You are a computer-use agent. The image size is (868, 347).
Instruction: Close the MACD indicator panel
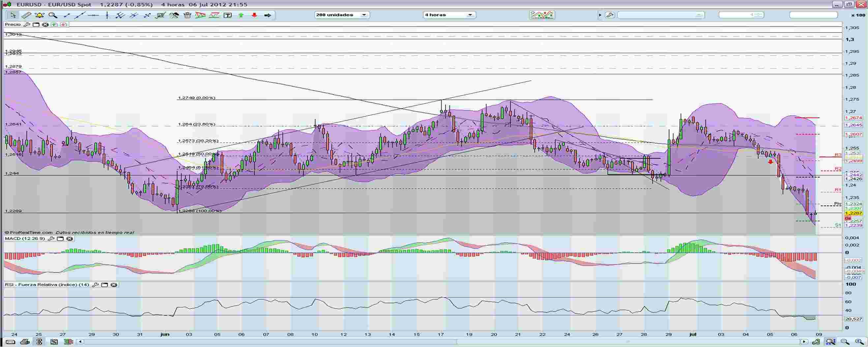70,239
